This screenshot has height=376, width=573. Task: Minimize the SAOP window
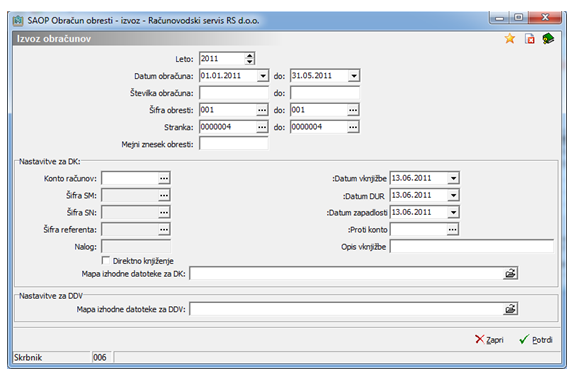click(x=500, y=17)
